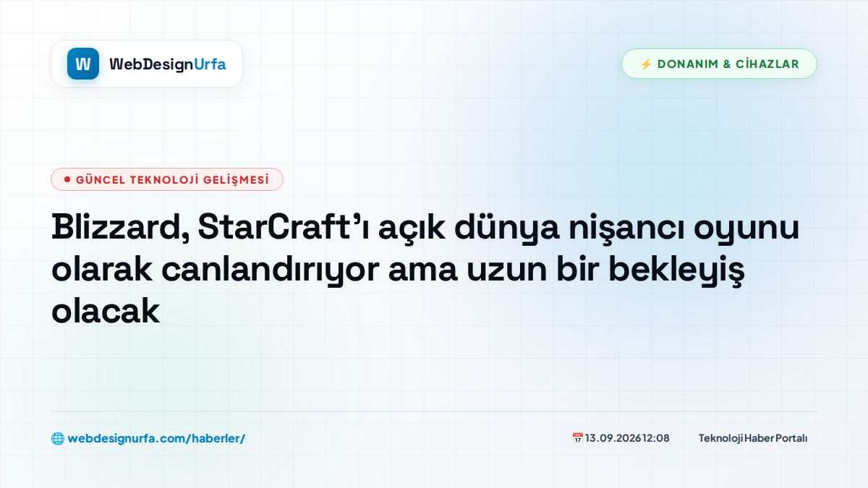Image resolution: width=868 pixels, height=488 pixels.
Task: Click the WebDesignUrfa brand name text
Action: click(168, 64)
